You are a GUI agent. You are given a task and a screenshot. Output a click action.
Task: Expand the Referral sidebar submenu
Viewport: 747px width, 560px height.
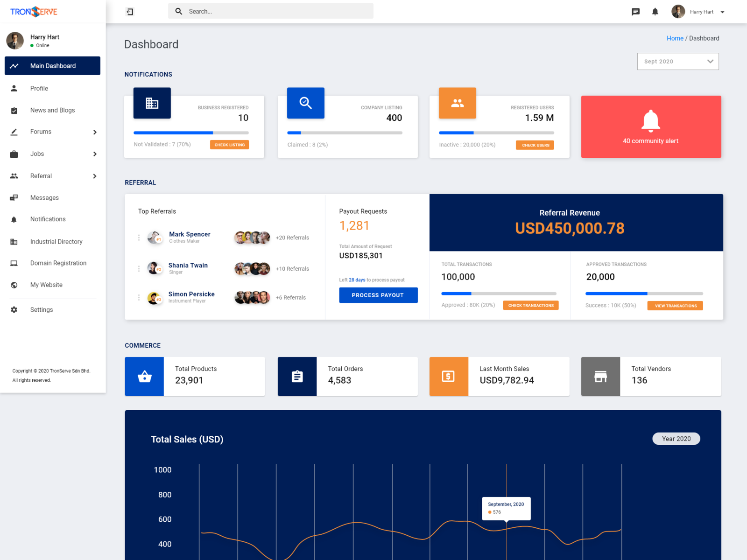point(95,176)
